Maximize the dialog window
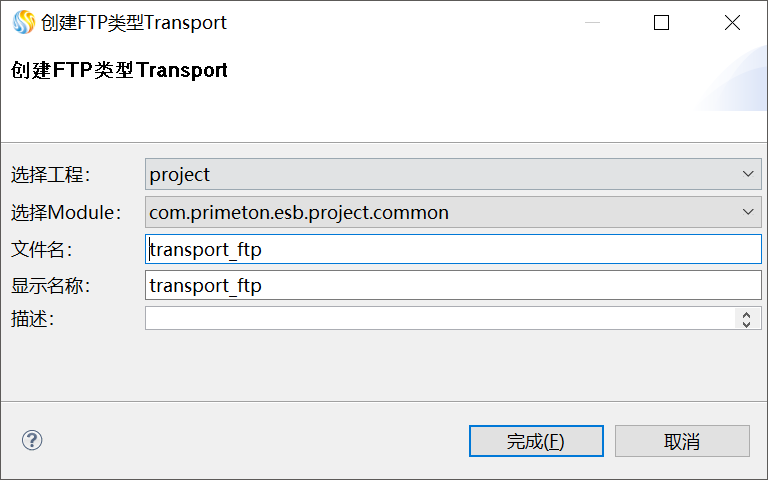Screen dimensions: 768x480 (x=661, y=22)
